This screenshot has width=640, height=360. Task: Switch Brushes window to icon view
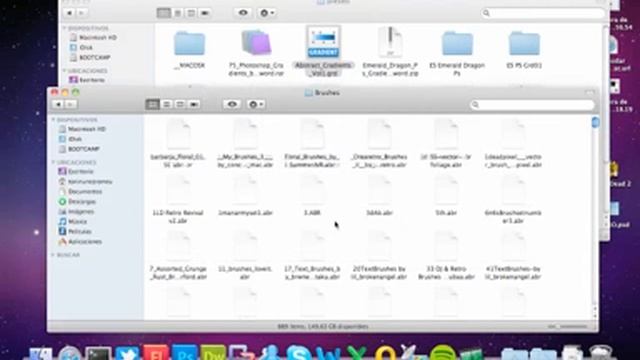pyautogui.click(x=153, y=104)
